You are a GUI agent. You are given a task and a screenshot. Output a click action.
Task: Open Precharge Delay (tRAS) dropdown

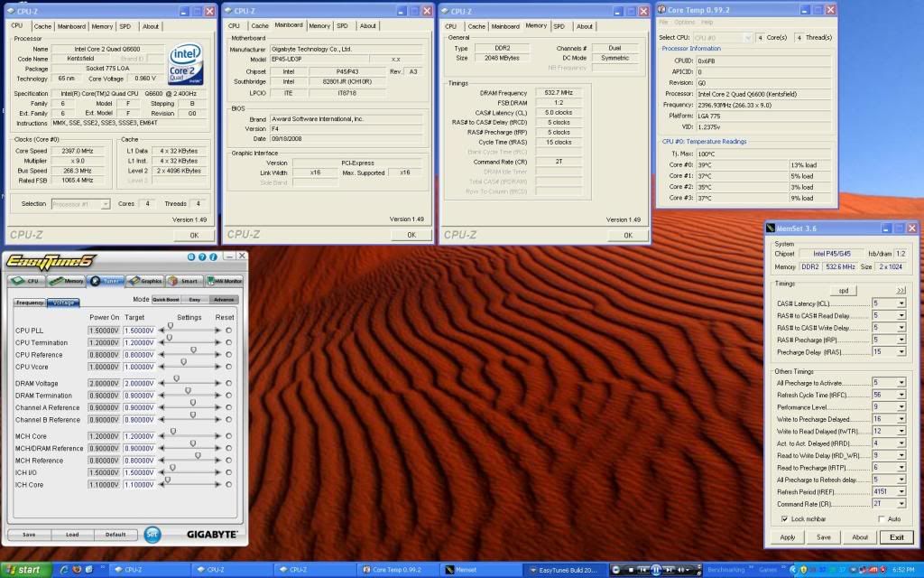click(x=901, y=352)
